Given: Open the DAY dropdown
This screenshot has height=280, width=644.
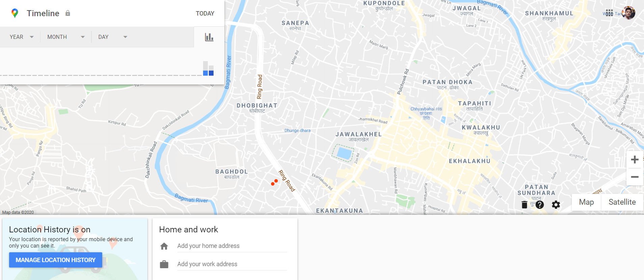Looking at the screenshot, I should (113, 37).
